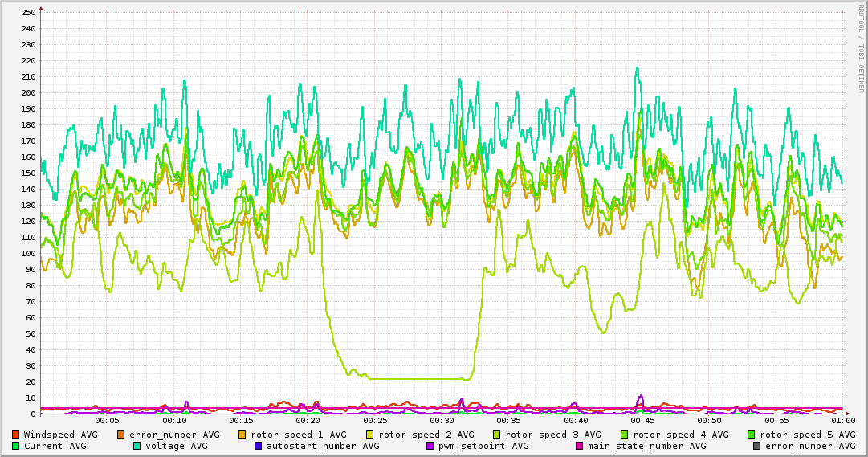
Task: Select the 'main_state_number AVG' legend label
Action: click(x=647, y=447)
